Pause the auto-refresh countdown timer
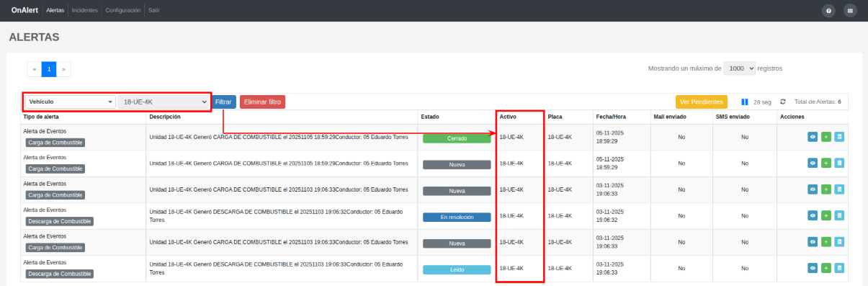The height and width of the screenshot is (286, 868). pyautogui.click(x=745, y=102)
